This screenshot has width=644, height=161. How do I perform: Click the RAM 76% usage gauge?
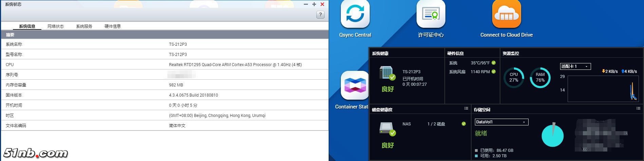pos(540,77)
